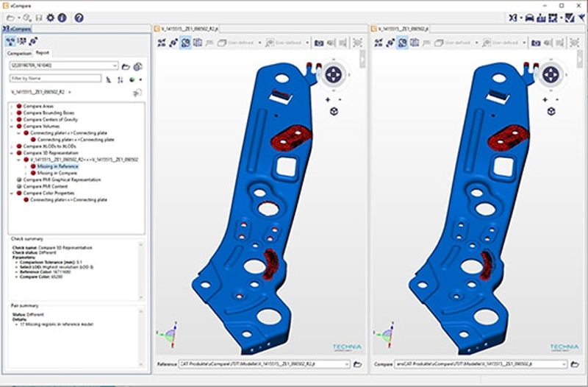Collapse the Compare Color Properties node
The height and width of the screenshot is (387, 588).
[12, 193]
